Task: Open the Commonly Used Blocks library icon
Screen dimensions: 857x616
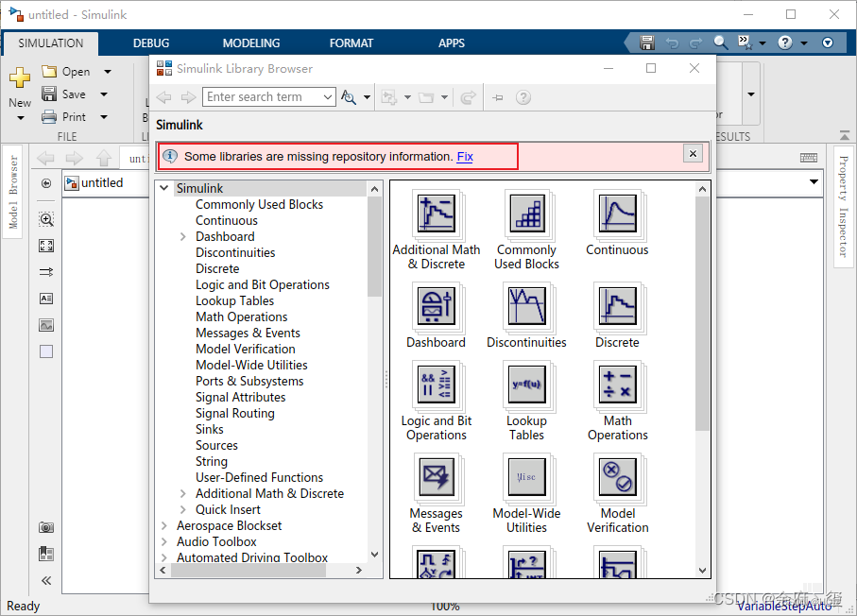Action: [527, 214]
